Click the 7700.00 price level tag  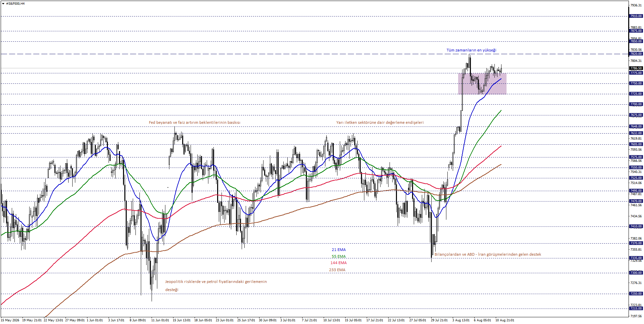[636, 104]
